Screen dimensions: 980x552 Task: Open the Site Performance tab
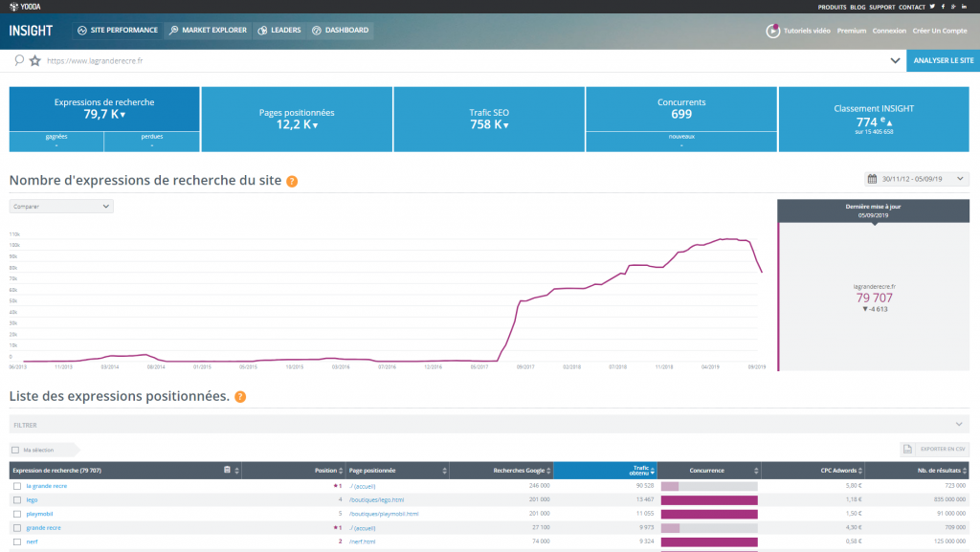coord(118,30)
